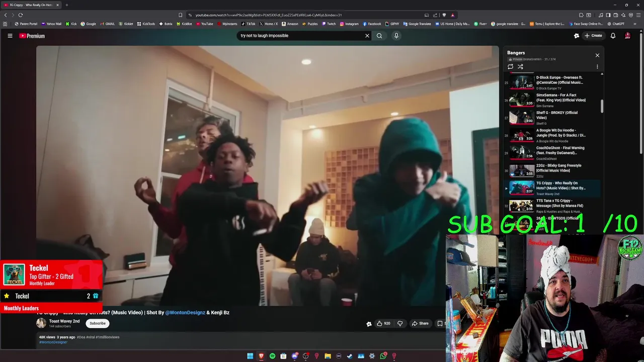Play SimxSantana For A Fact video
The width and height of the screenshot is (644, 362).
(x=552, y=100)
